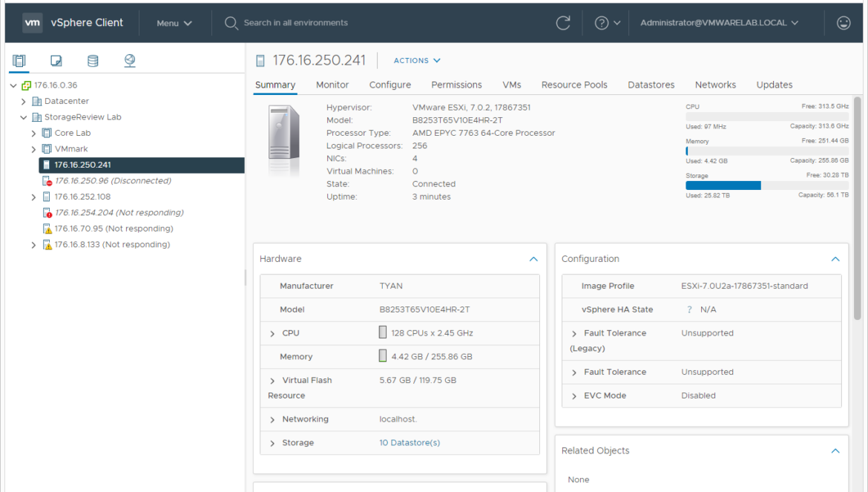This screenshot has height=492, width=868.
Task: Open the Storage inventory view icon
Action: point(93,60)
